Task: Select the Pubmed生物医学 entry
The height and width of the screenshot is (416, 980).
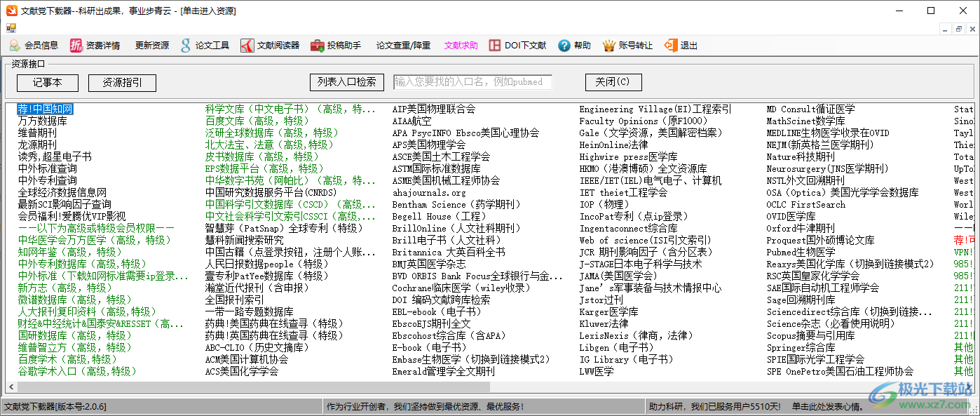Action: (801, 253)
